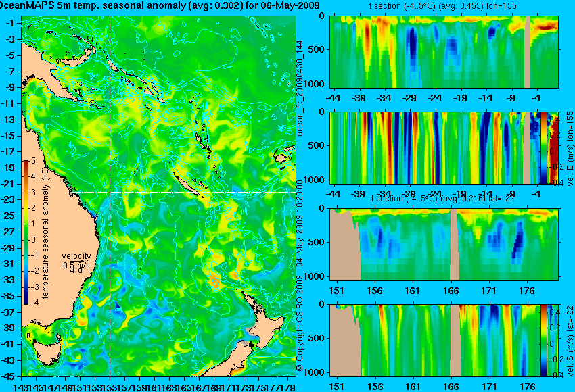This screenshot has height=392, width=575.
Task: Click the vertical dashed section line at longitude 155
Action: 110,196
